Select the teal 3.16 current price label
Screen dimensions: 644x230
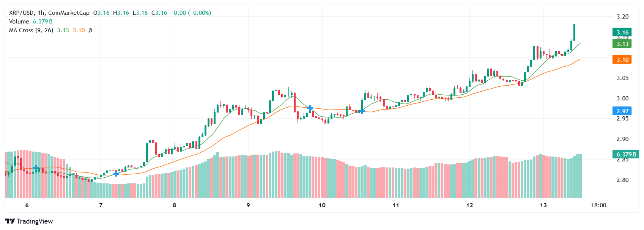(x=622, y=32)
